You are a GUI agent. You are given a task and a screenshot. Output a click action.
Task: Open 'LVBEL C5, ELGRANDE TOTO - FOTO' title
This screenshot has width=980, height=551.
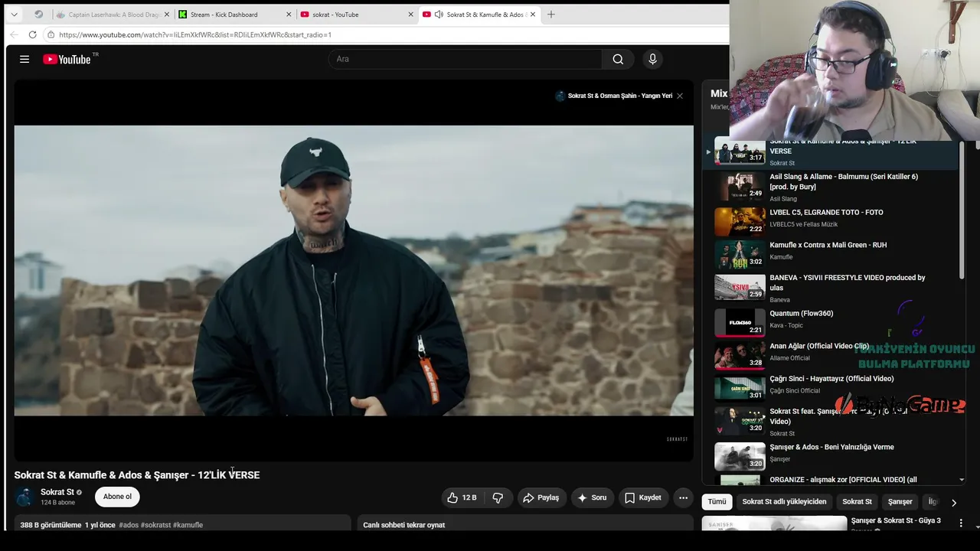[x=826, y=212]
